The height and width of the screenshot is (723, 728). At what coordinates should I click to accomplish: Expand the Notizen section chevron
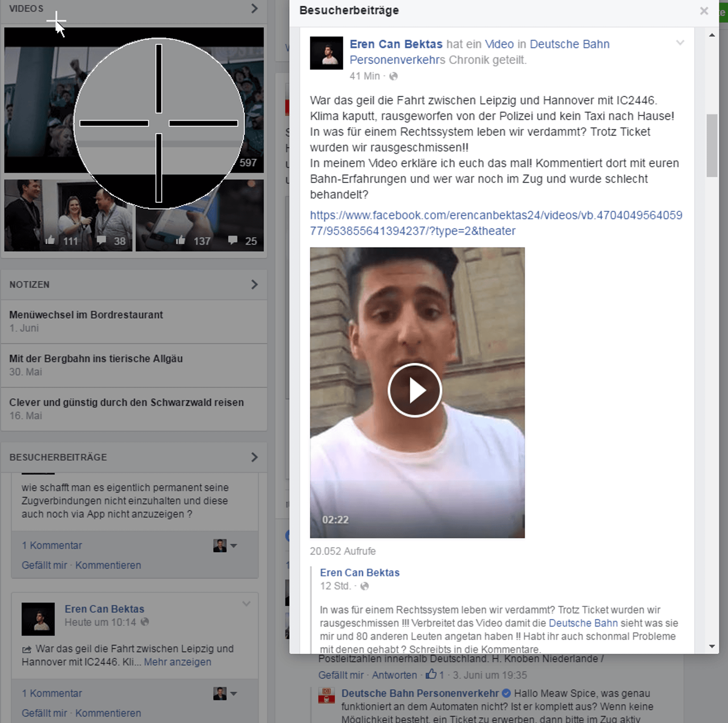(x=254, y=285)
